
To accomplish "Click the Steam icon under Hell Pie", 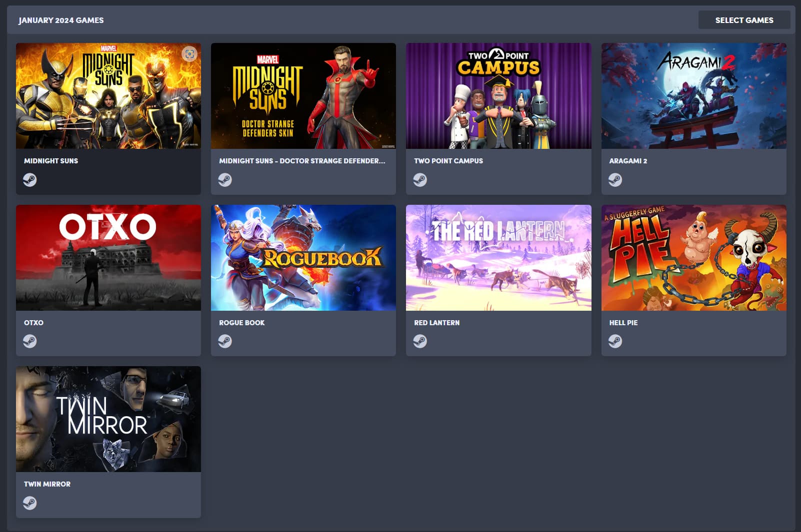I will [x=615, y=341].
